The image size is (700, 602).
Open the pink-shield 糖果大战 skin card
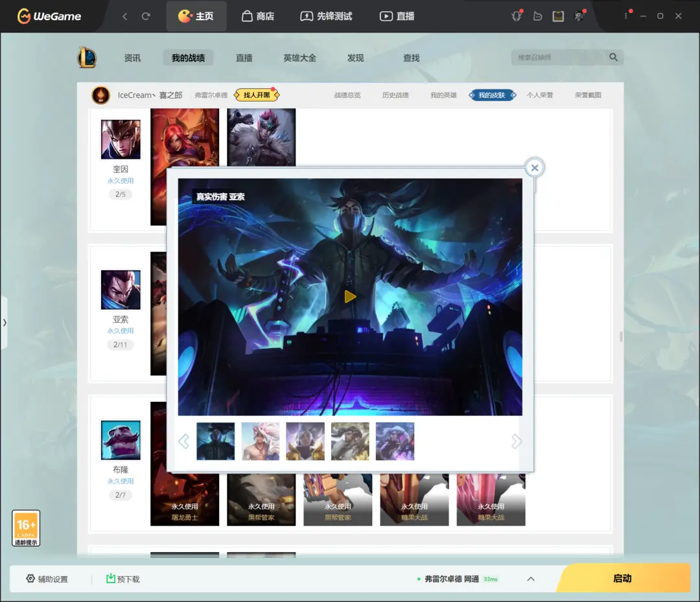pyautogui.click(x=491, y=500)
